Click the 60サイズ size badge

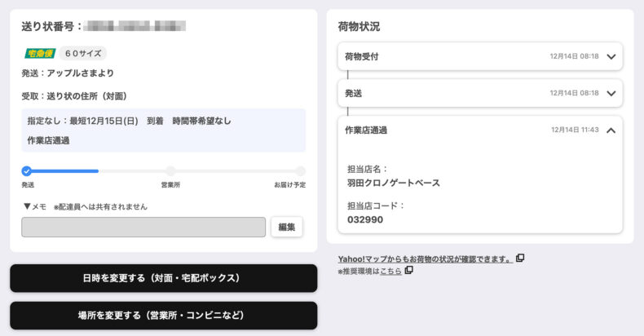[83, 54]
